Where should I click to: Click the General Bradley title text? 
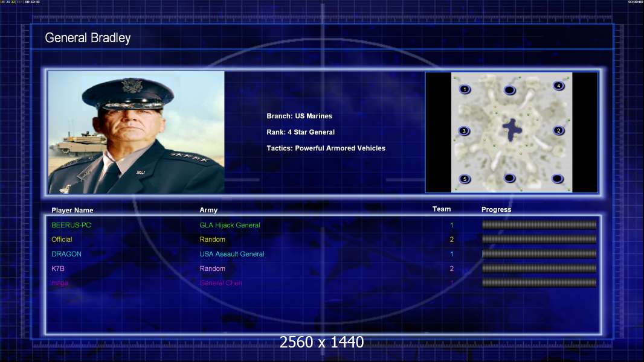coord(88,38)
